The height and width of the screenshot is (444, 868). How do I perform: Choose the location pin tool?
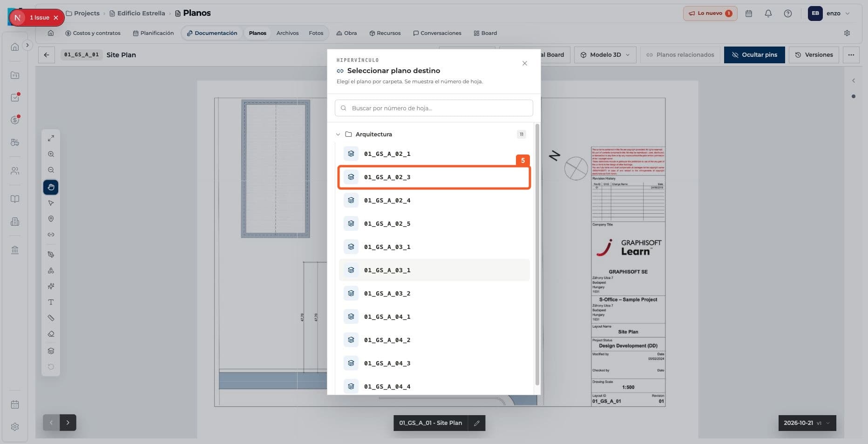click(51, 219)
